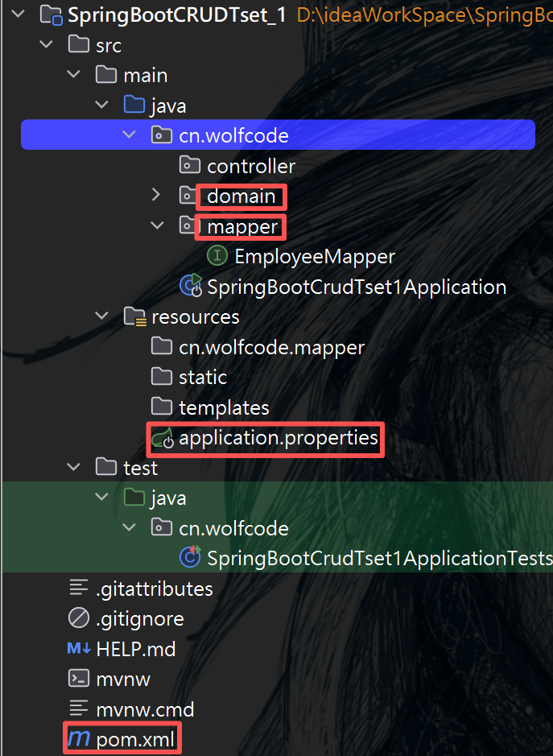This screenshot has height=756, width=553.
Task: Open the .gitattributes file
Action: (153, 589)
